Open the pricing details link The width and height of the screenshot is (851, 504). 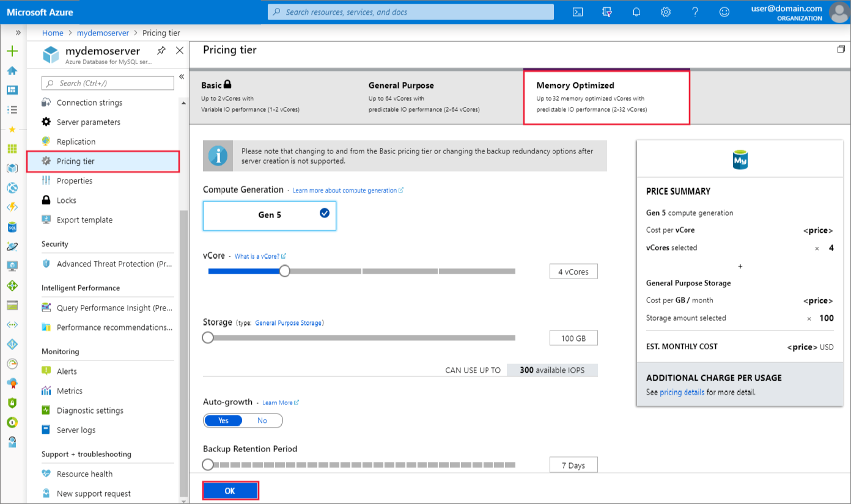(x=682, y=392)
